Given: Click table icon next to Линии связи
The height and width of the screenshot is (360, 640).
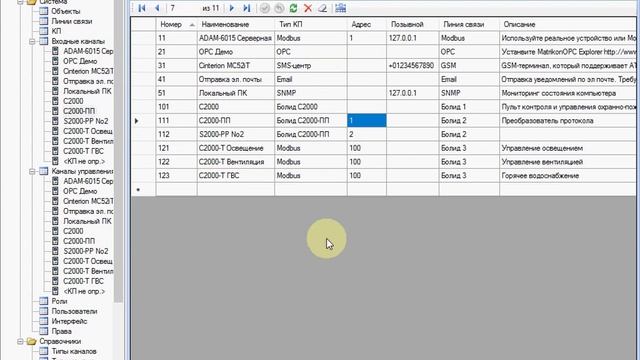Looking at the screenshot, I should click(44, 21).
